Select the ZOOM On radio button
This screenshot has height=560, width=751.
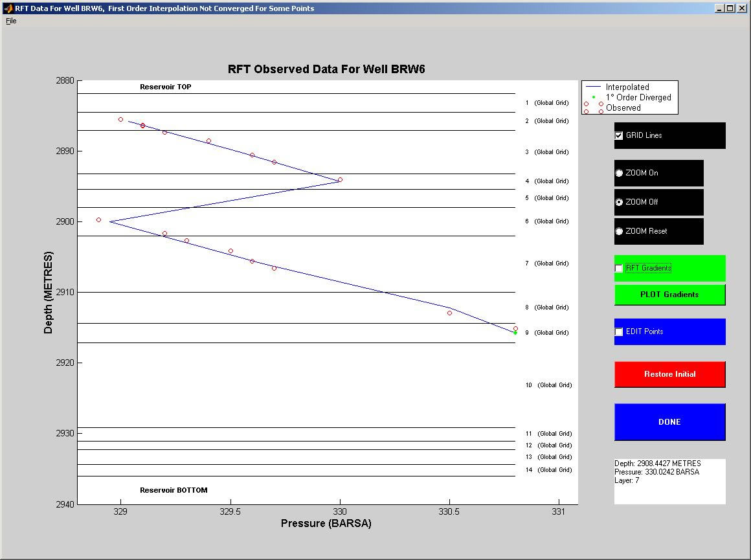click(x=619, y=173)
